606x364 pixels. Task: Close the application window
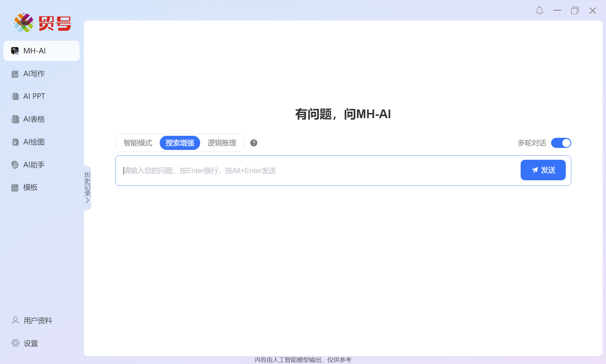coord(592,11)
